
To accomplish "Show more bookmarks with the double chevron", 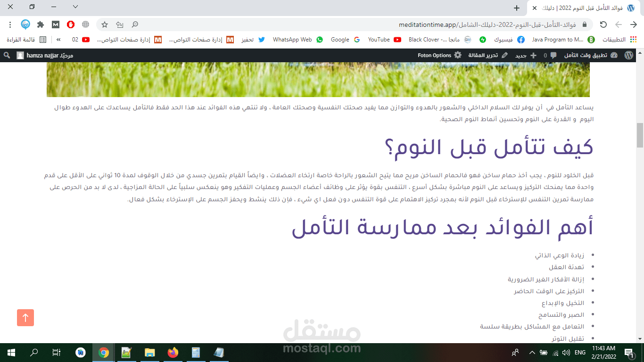I will tap(59, 40).
